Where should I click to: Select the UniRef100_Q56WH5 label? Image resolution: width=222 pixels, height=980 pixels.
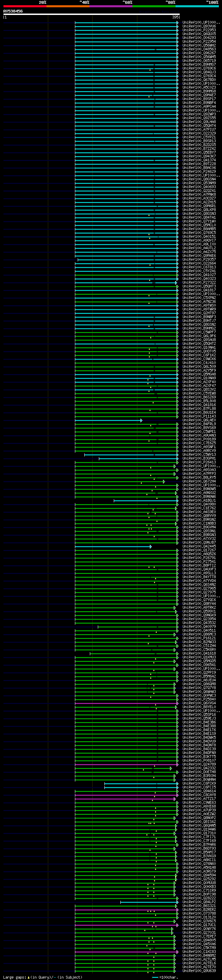199,57
